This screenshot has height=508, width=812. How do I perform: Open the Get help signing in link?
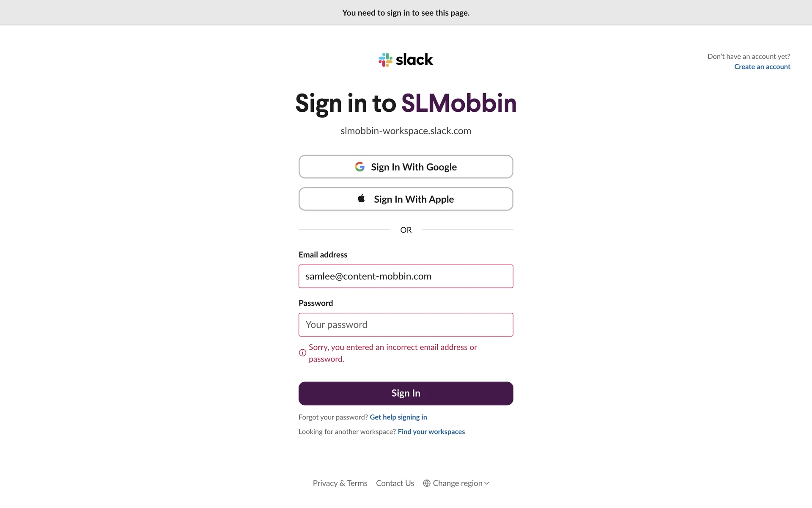pos(398,417)
